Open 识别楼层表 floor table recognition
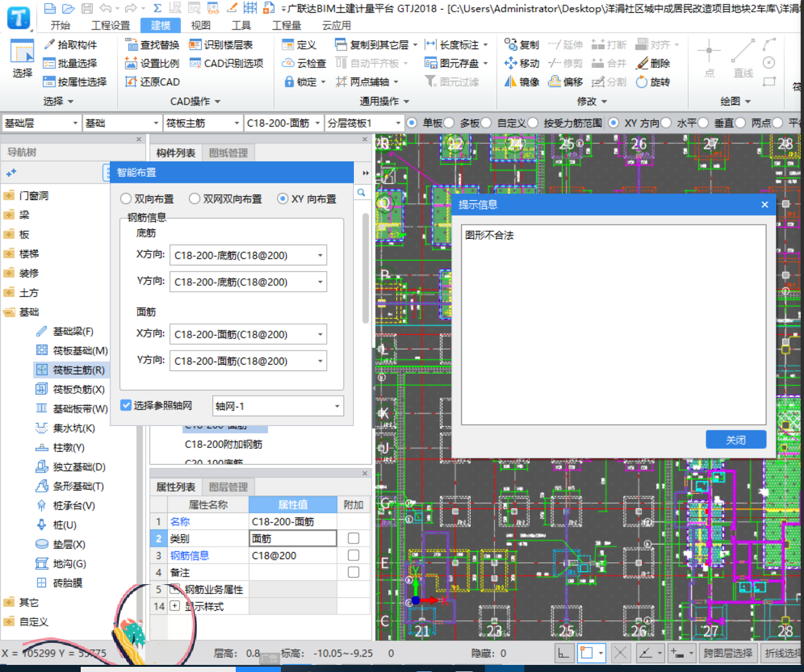 point(221,45)
